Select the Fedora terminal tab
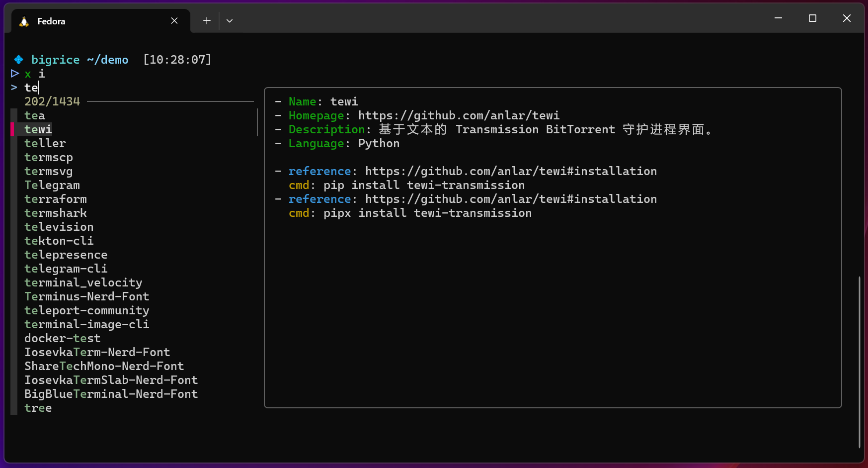This screenshot has width=868, height=468. click(x=100, y=21)
